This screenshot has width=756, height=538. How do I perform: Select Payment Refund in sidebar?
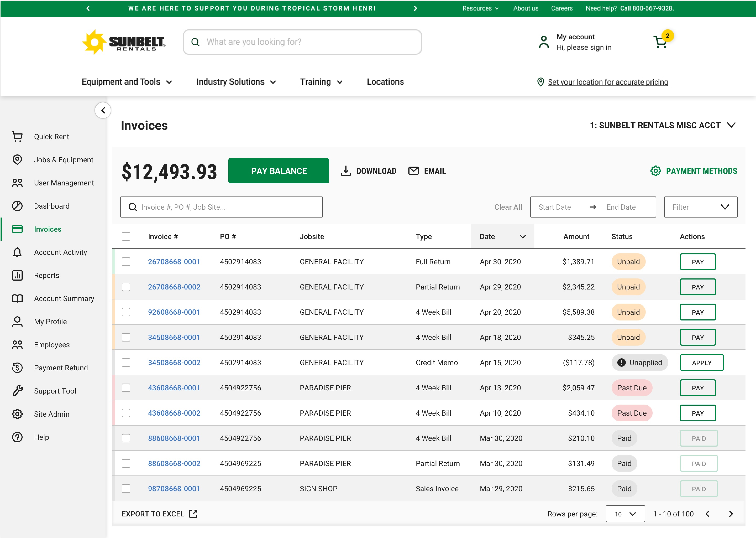[x=61, y=368]
